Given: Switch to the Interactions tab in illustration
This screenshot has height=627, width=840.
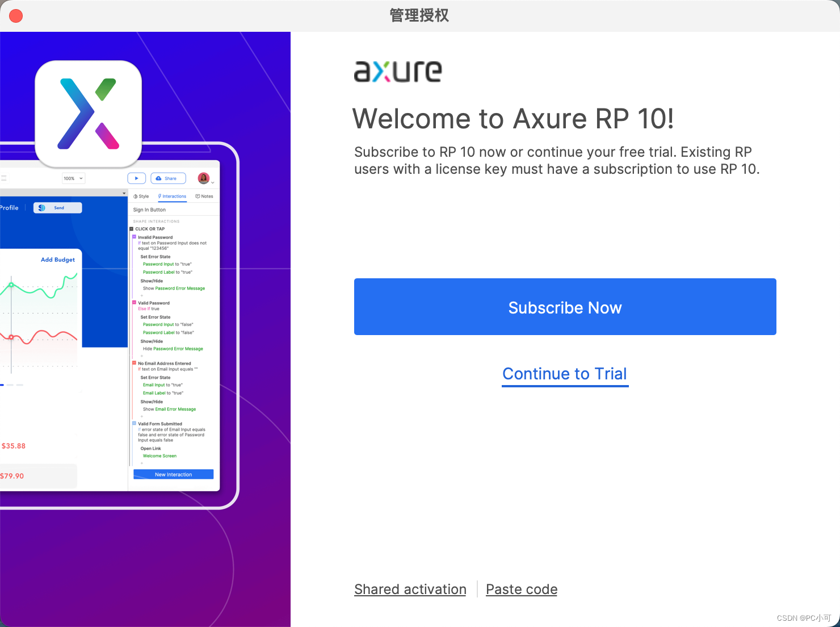Looking at the screenshot, I should coord(172,197).
